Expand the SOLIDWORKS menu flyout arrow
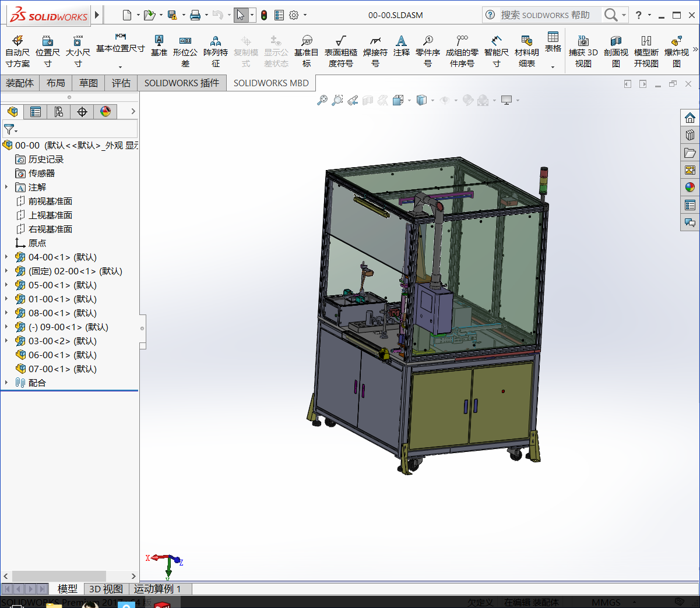This screenshot has height=608, width=700. 97,15
